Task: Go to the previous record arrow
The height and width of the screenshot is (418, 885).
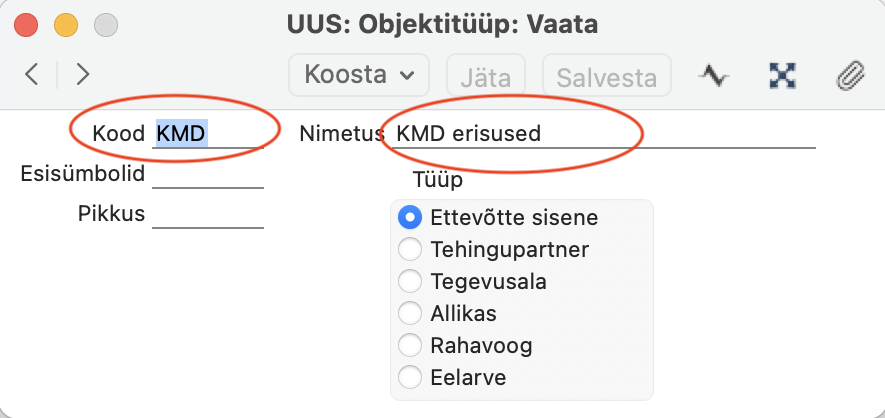Action: (x=32, y=74)
